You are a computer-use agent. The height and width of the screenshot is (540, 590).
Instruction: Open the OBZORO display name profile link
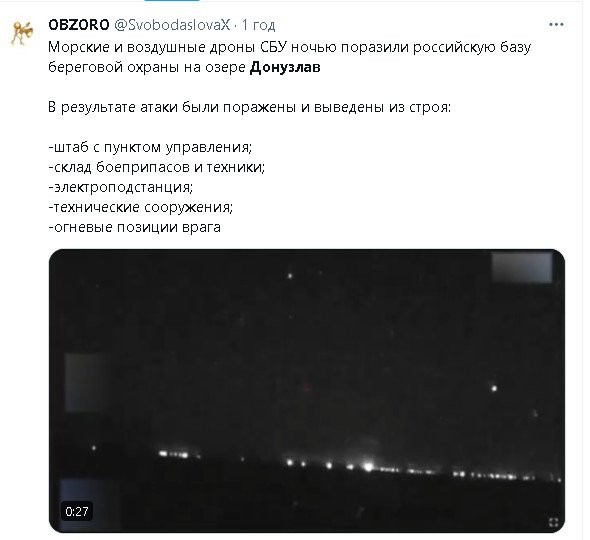[x=79, y=25]
